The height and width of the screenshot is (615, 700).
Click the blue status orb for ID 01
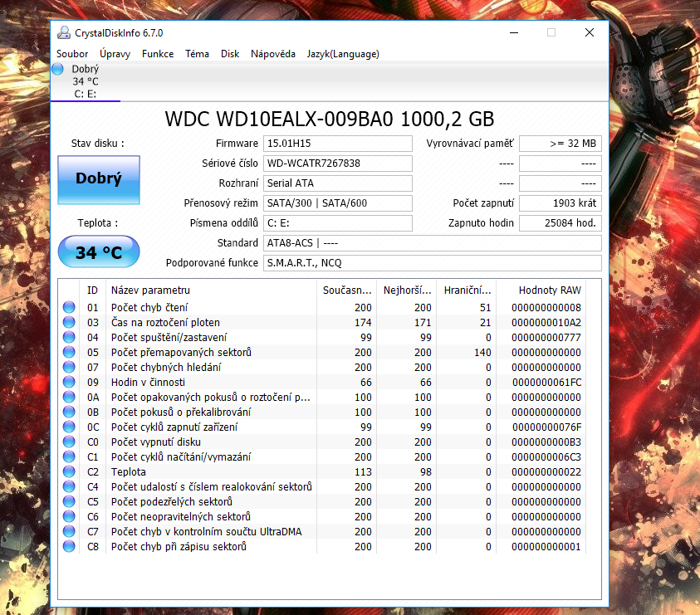coord(69,307)
